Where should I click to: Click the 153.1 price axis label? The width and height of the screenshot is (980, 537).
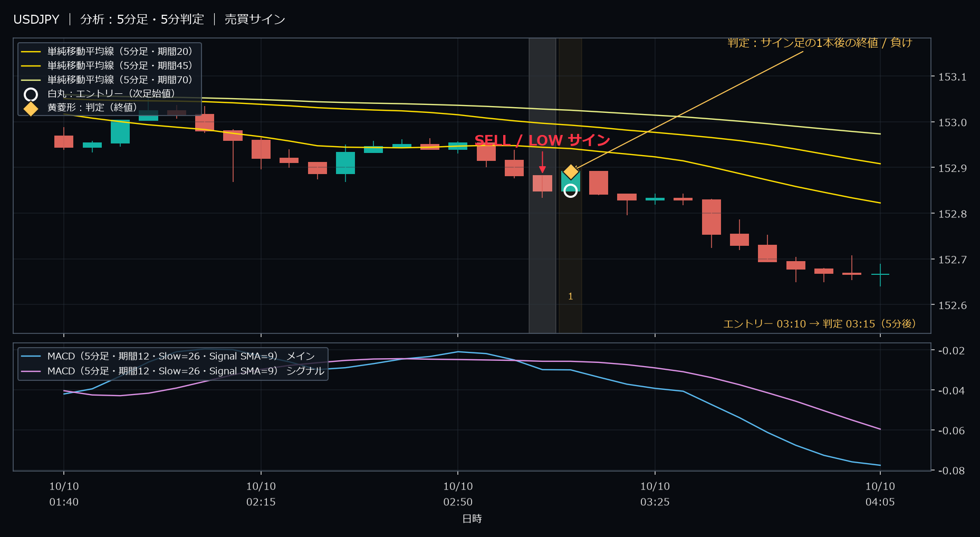(x=952, y=77)
